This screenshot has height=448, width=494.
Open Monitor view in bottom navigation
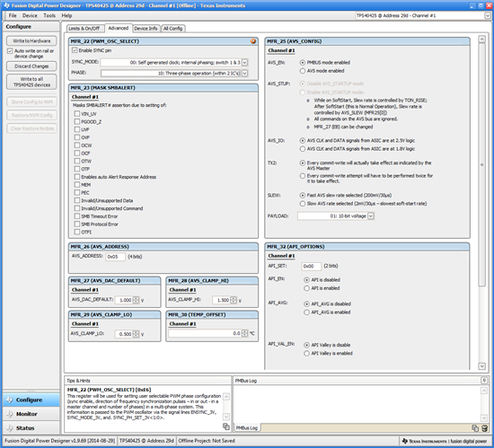pos(31,414)
